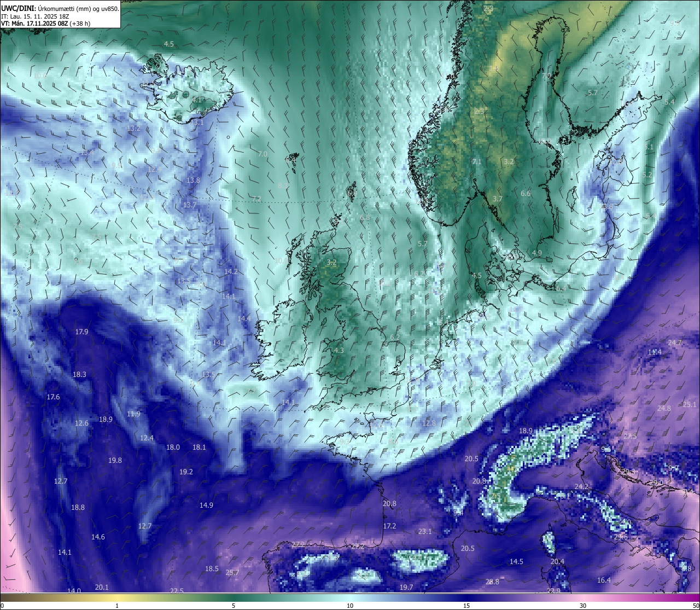Click the map value '12.4'

[147, 438]
